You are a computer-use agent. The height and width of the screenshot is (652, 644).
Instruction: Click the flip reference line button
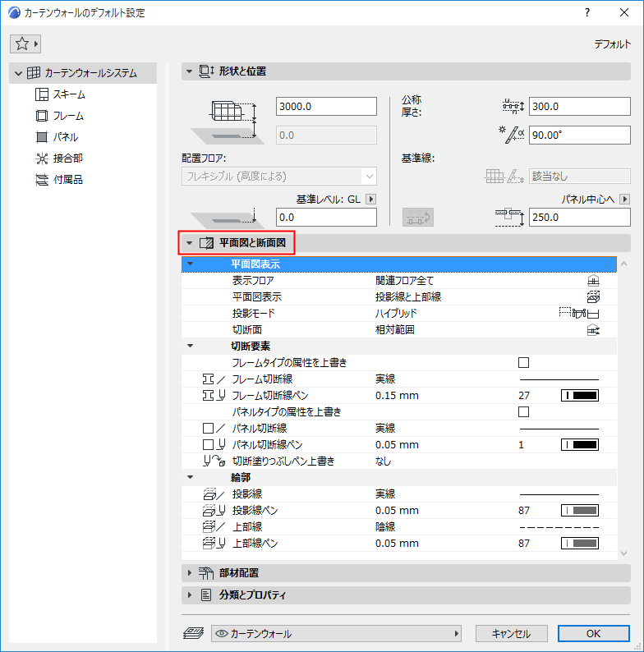click(x=418, y=217)
